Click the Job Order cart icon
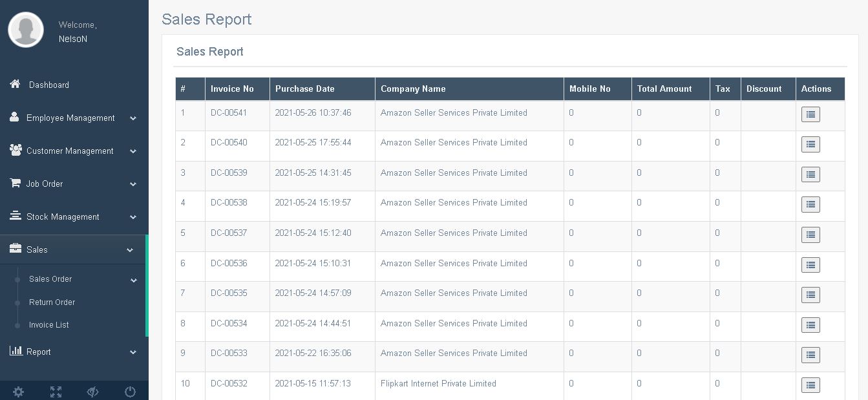Viewport: 868px width, 400px height. pyautogui.click(x=15, y=183)
